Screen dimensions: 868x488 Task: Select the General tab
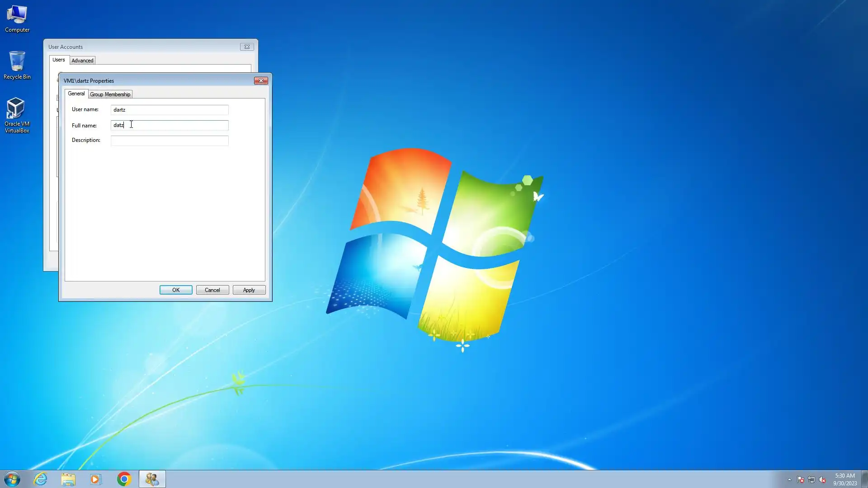click(x=76, y=94)
